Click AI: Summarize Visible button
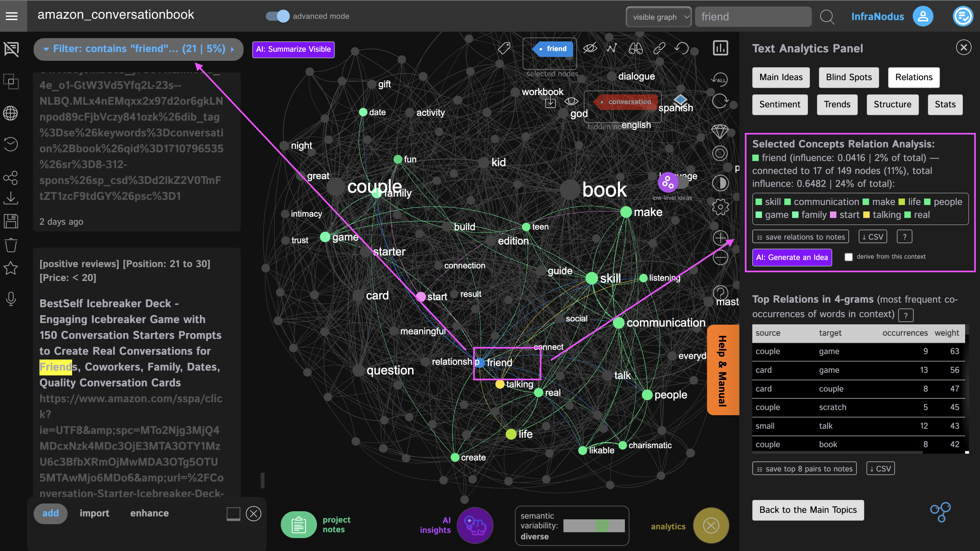 293,49
